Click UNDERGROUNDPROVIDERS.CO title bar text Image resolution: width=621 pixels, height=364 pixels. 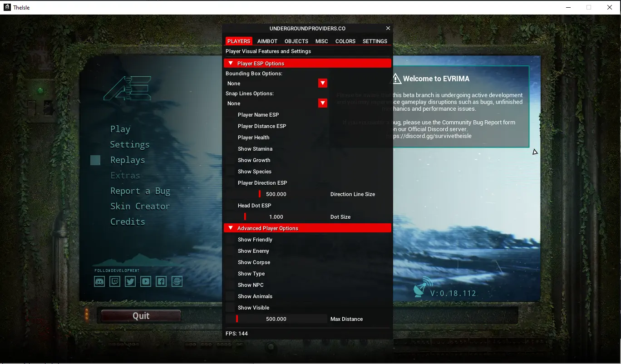point(307,28)
